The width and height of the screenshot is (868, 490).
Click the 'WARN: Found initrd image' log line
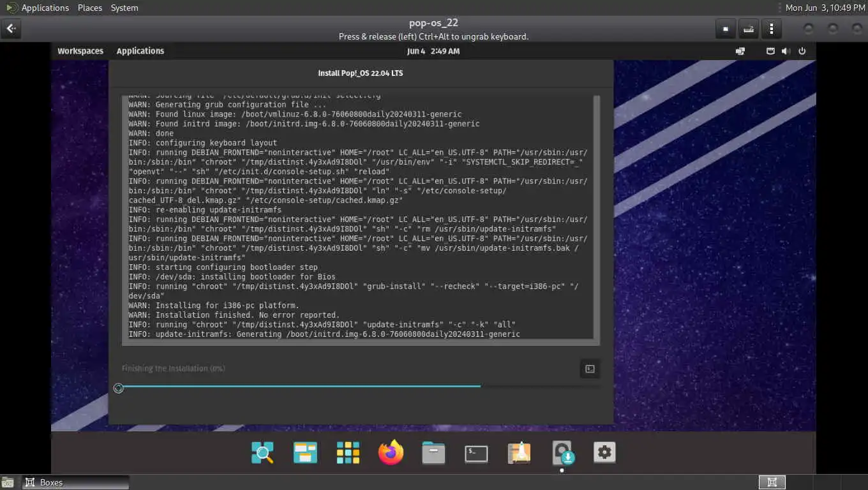[x=304, y=124]
